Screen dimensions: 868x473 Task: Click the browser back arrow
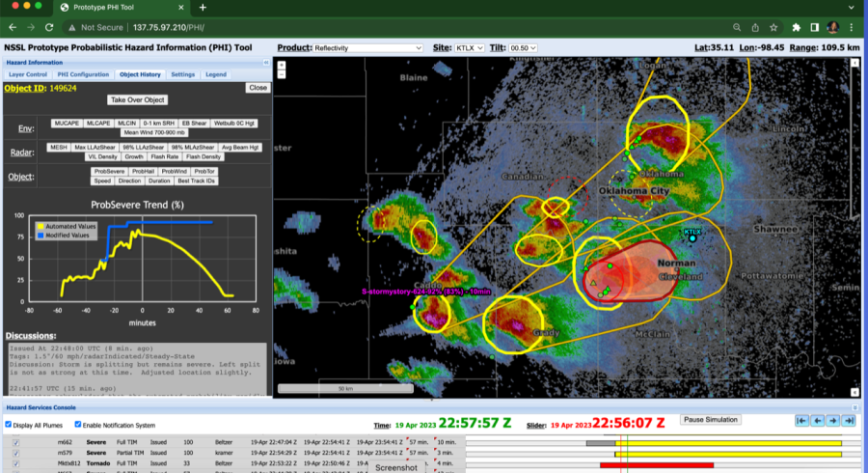12,28
